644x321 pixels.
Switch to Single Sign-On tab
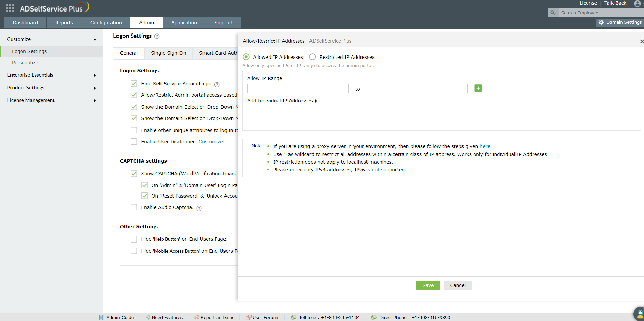(168, 53)
